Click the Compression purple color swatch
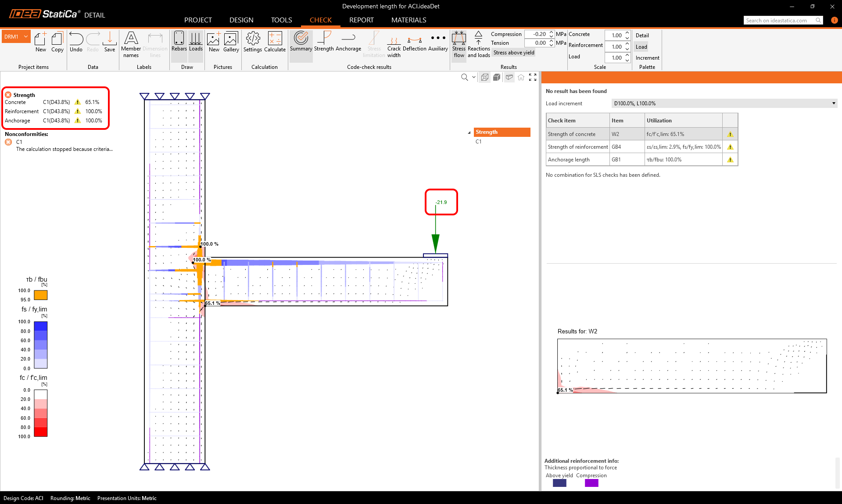The width and height of the screenshot is (842, 504). (591, 483)
